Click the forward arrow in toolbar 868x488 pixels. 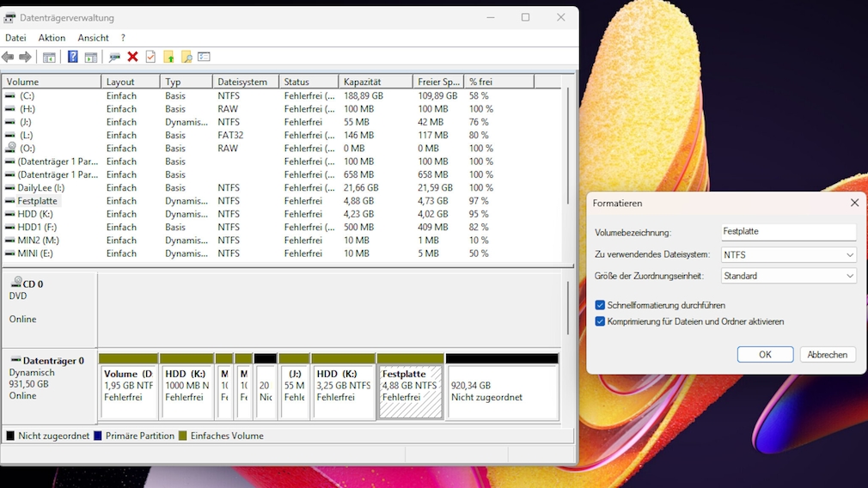25,57
